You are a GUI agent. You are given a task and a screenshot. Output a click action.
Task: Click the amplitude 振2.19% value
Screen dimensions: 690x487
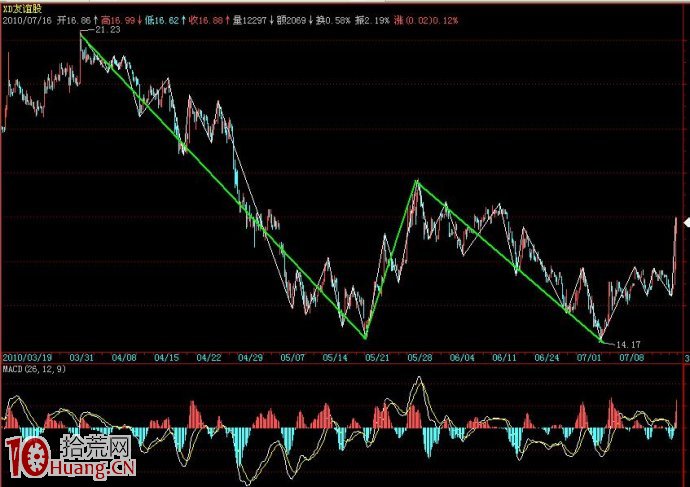372,20
